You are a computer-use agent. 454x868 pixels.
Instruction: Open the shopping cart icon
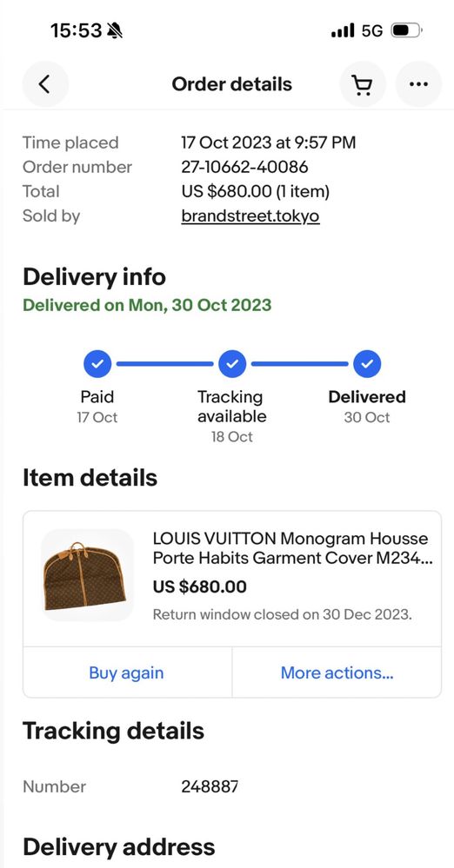[x=363, y=84]
